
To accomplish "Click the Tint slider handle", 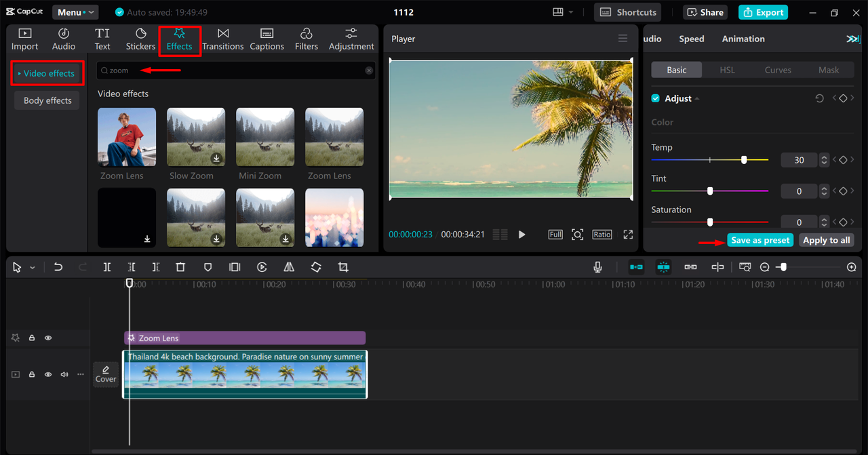I will pos(710,191).
